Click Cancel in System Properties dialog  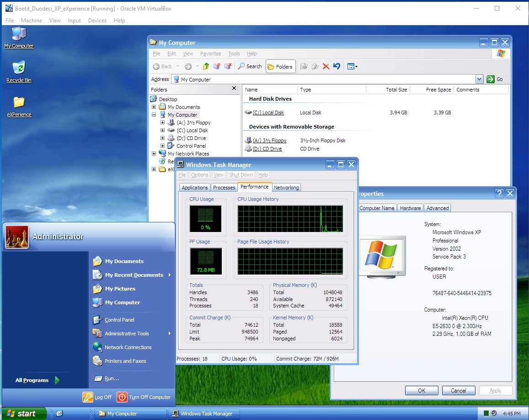pyautogui.click(x=459, y=391)
